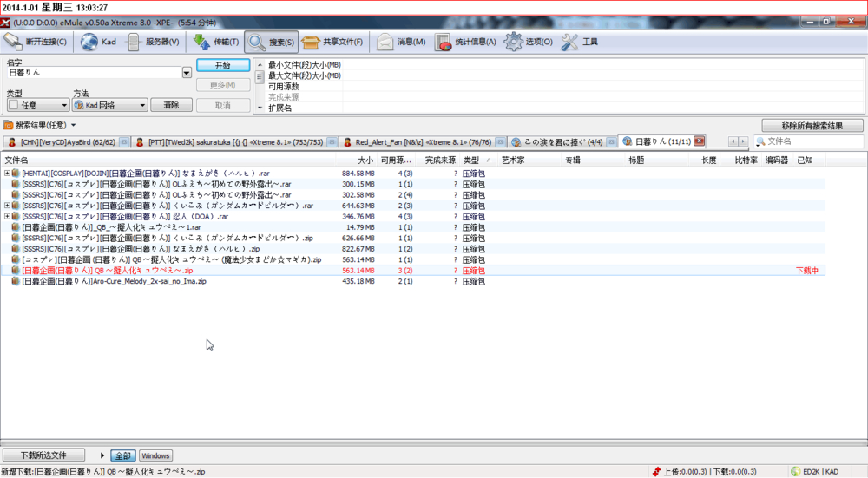Close the Red_Alert_Fan (76/76) tab
Screen dimensions: 868x478
[x=500, y=142]
